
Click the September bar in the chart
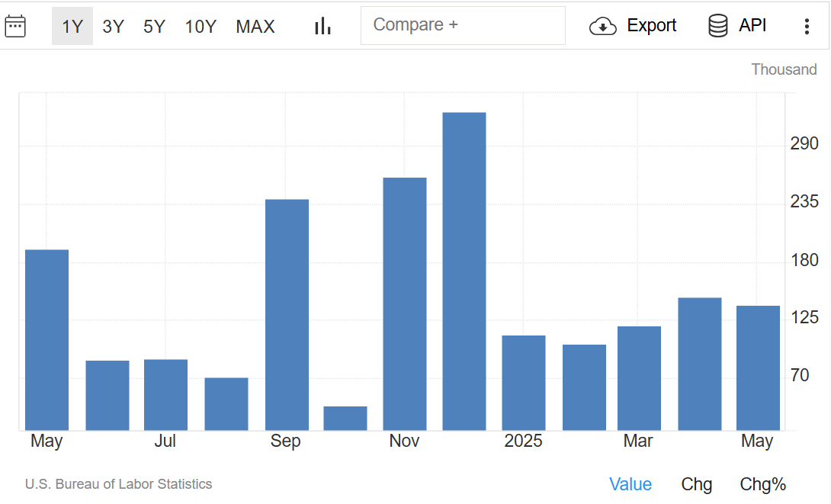click(x=287, y=315)
